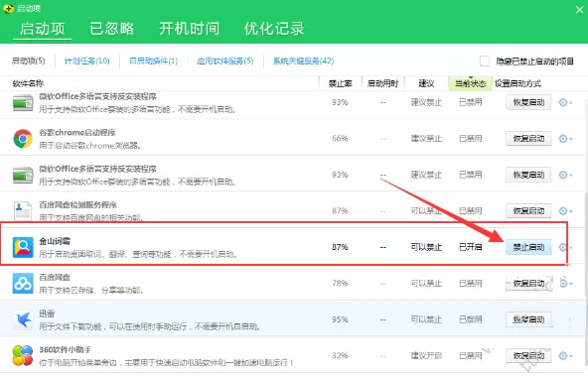
Task: Click the 设置启动方式 column header
Action: (x=517, y=83)
